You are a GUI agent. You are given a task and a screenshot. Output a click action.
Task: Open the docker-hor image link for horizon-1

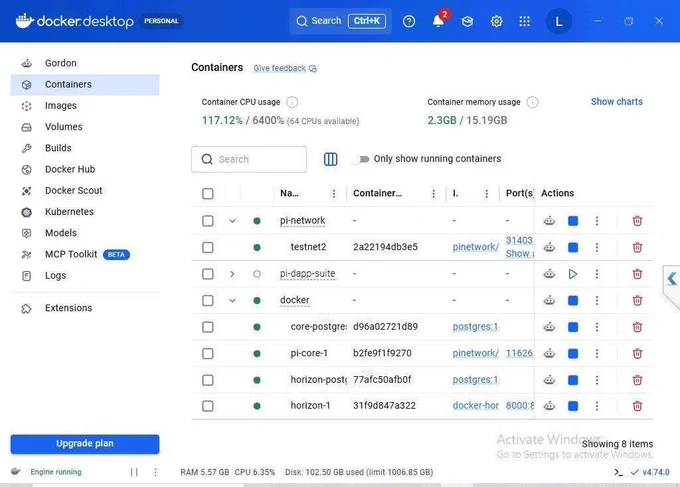(475, 405)
